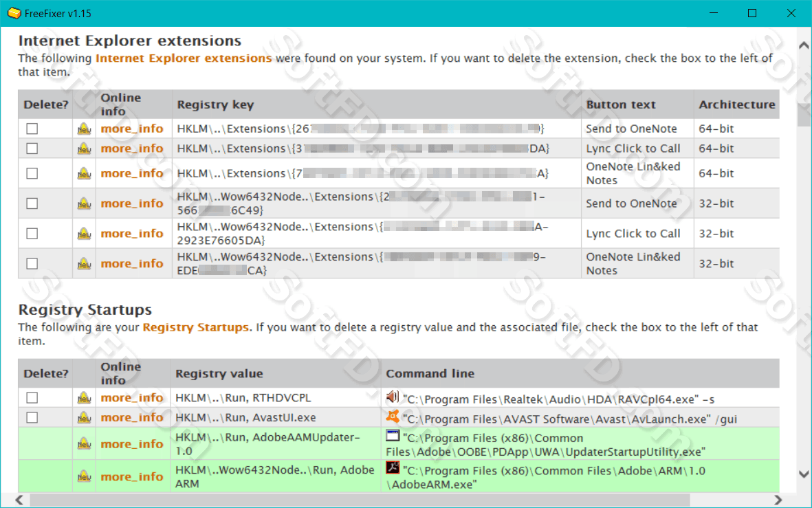Viewport: 812px width, 508px height.
Task: Click the vertical scrollbar's down arrow
Action: (804, 474)
